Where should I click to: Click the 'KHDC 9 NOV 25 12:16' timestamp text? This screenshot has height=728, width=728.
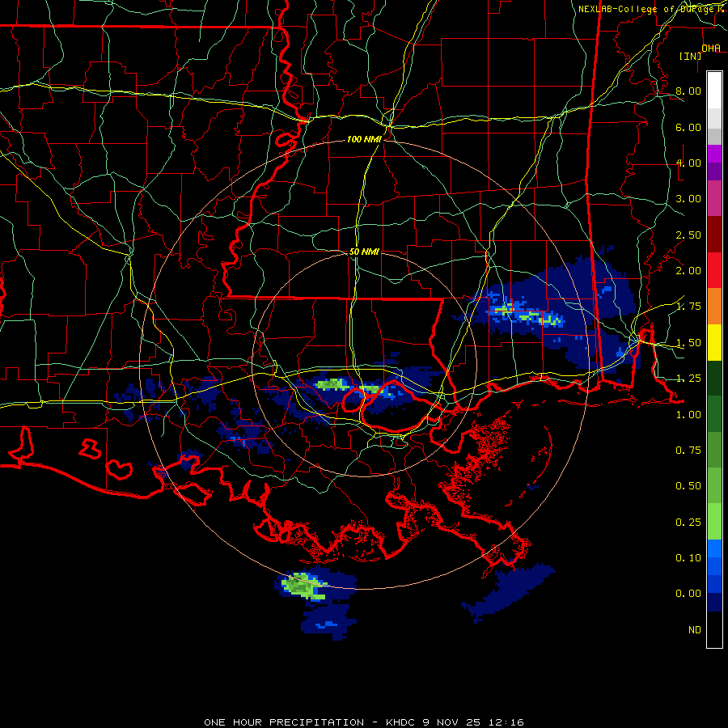455,722
